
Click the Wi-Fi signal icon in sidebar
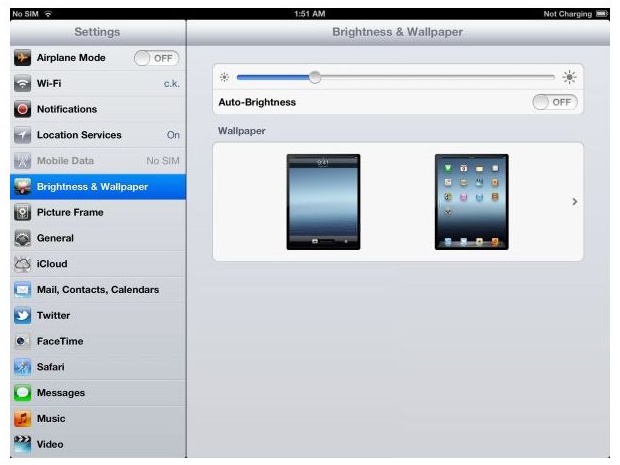point(23,83)
